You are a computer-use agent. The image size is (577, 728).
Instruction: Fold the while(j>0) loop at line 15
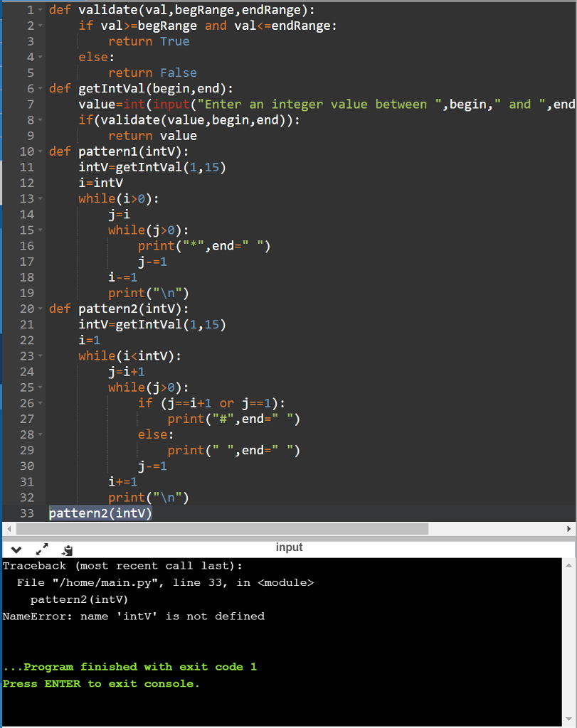tap(41, 230)
